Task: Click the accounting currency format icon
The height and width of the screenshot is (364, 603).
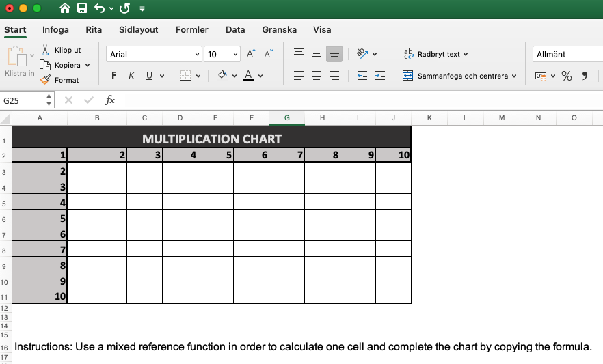Action: [541, 76]
